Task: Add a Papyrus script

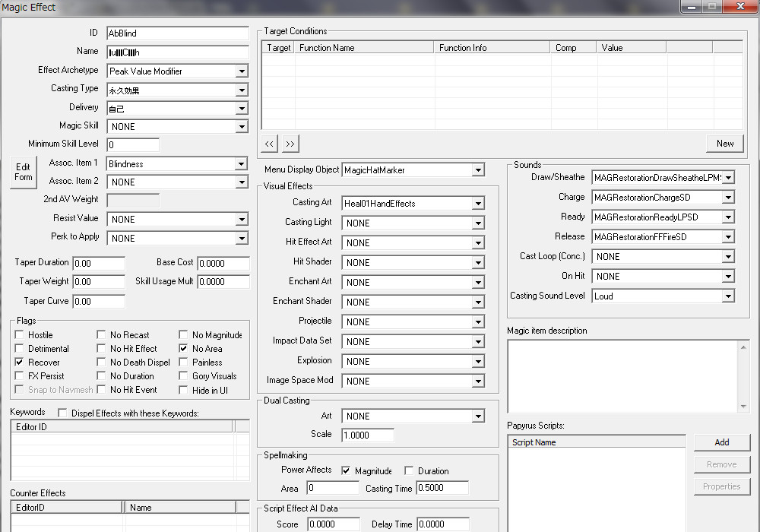Action: click(x=722, y=442)
